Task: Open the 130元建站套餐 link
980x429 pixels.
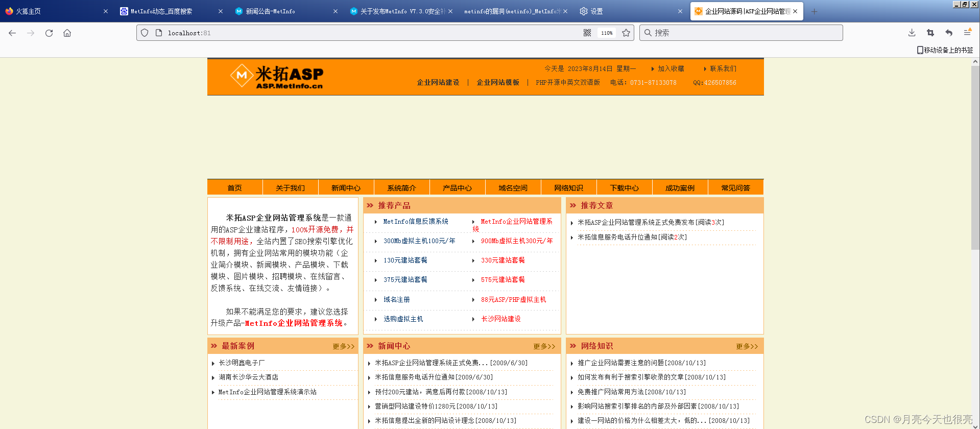Action: pyautogui.click(x=405, y=260)
